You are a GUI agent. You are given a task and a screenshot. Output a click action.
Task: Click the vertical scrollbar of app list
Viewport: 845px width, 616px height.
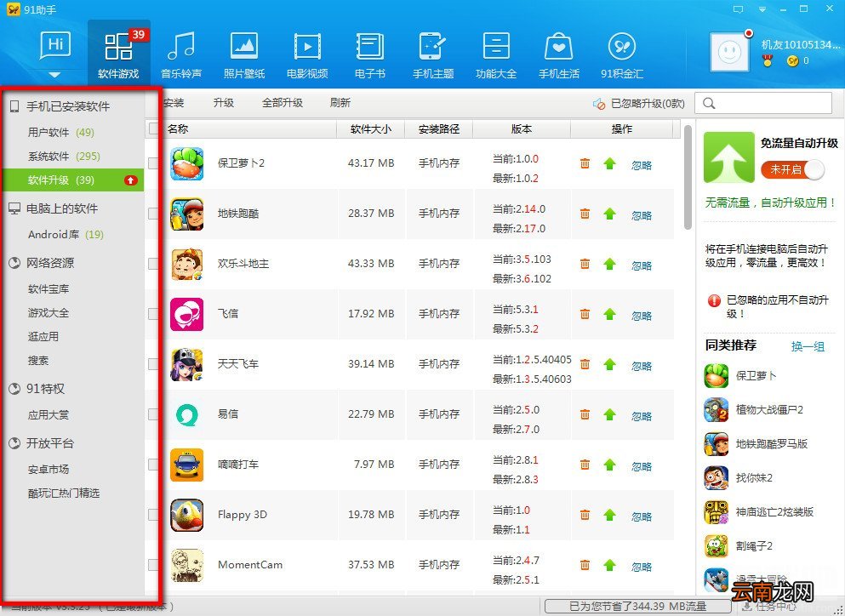click(688, 177)
